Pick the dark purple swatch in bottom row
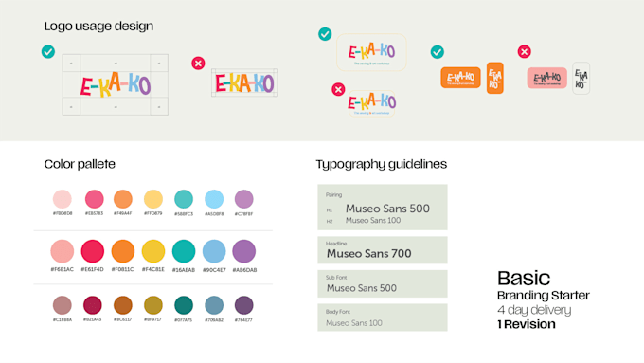This screenshot has height=363, width=644. [x=244, y=305]
